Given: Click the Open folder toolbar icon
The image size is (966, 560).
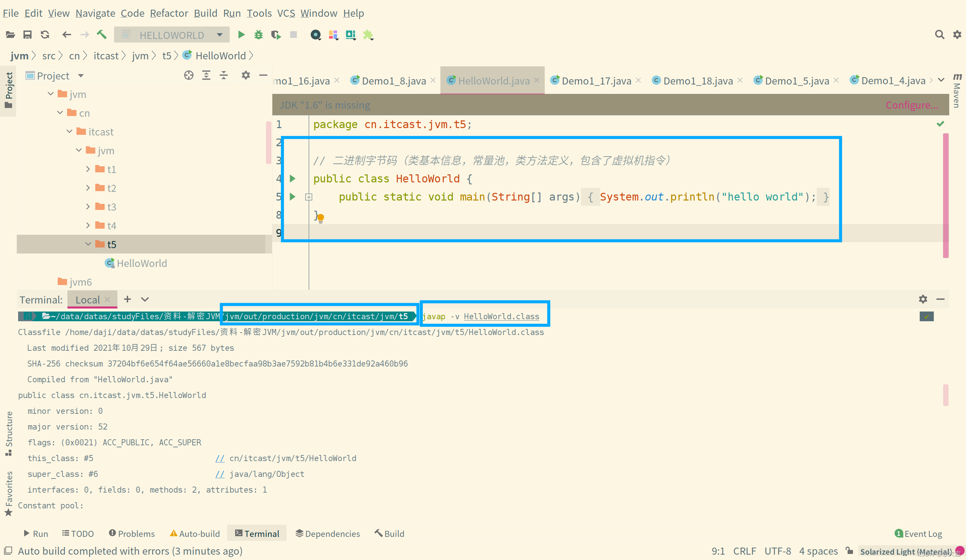Looking at the screenshot, I should click(10, 35).
